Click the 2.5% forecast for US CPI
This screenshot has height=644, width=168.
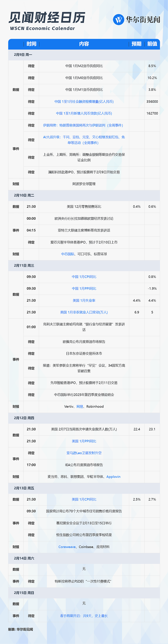pyautogui.click(x=137, y=500)
